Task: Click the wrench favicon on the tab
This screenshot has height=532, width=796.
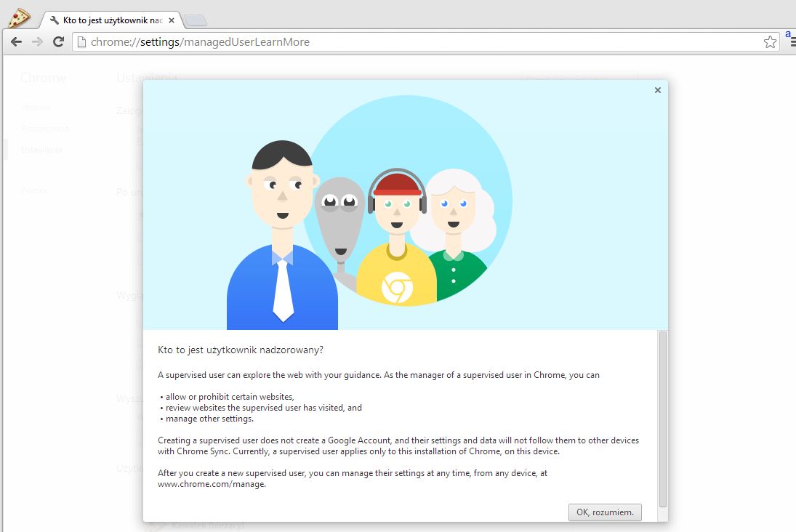Action: [55, 20]
